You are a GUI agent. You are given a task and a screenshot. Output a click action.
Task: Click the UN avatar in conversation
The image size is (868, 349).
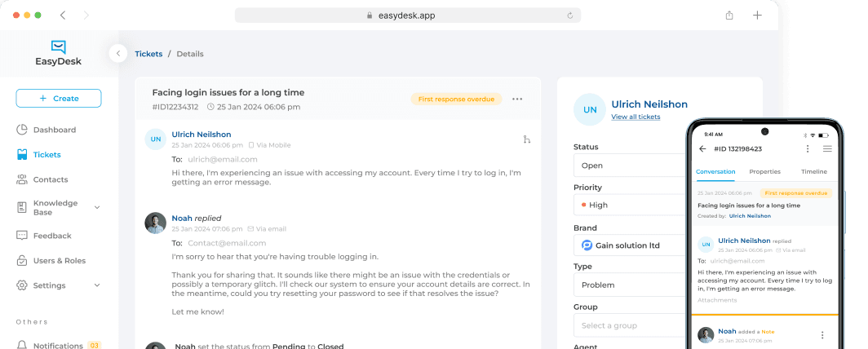(156, 139)
